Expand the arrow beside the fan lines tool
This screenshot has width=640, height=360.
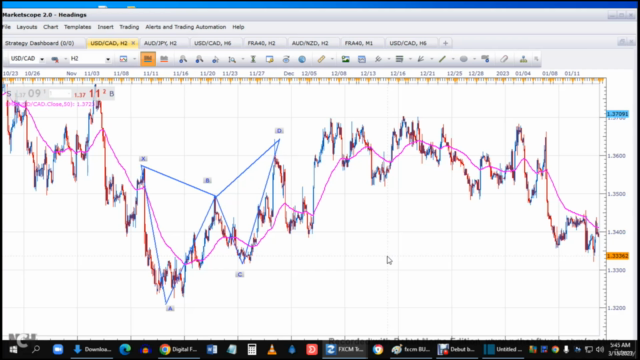(431, 59)
